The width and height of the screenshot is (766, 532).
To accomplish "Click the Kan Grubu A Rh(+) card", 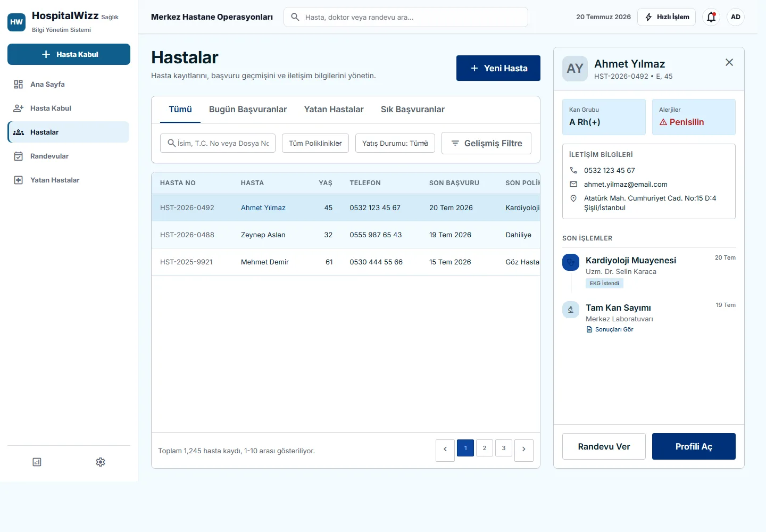I will pyautogui.click(x=604, y=117).
